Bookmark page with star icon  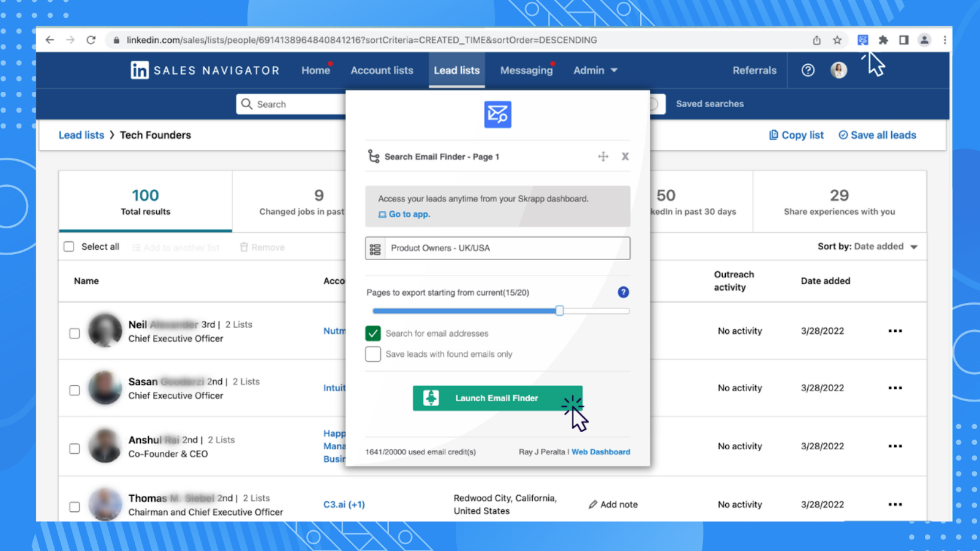837,40
